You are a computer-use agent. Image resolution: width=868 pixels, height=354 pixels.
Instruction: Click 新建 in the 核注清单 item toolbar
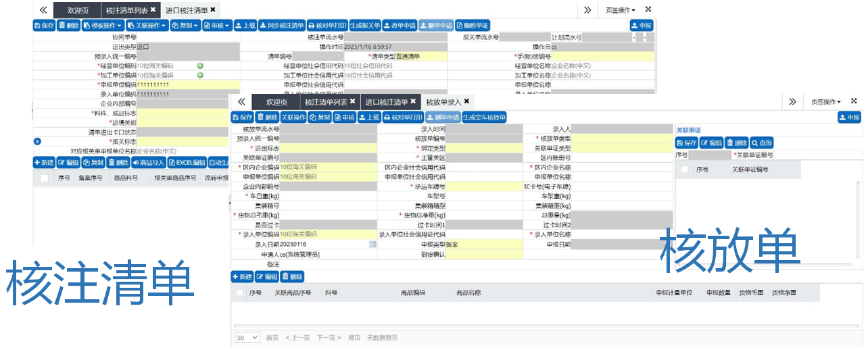pyautogui.click(x=44, y=163)
